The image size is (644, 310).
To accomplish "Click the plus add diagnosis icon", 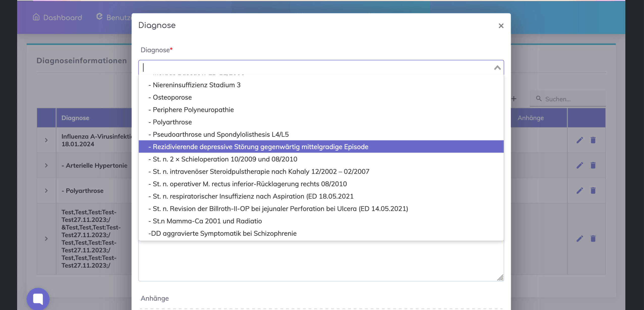I will pyautogui.click(x=514, y=99).
